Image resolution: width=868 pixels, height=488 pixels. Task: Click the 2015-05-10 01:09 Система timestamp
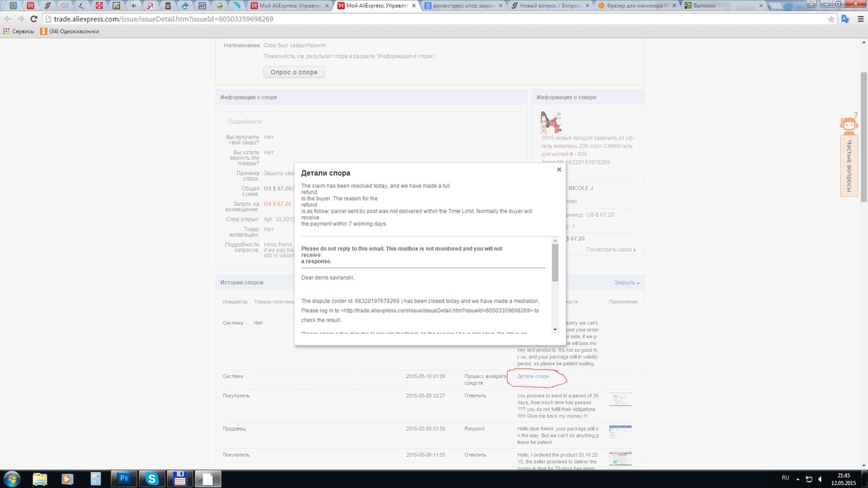(x=425, y=376)
